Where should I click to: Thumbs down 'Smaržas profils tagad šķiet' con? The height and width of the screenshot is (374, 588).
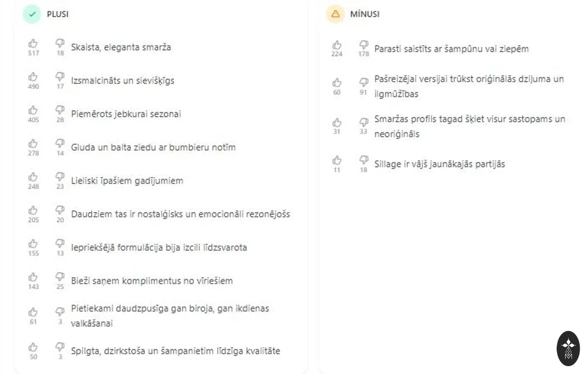364,122
